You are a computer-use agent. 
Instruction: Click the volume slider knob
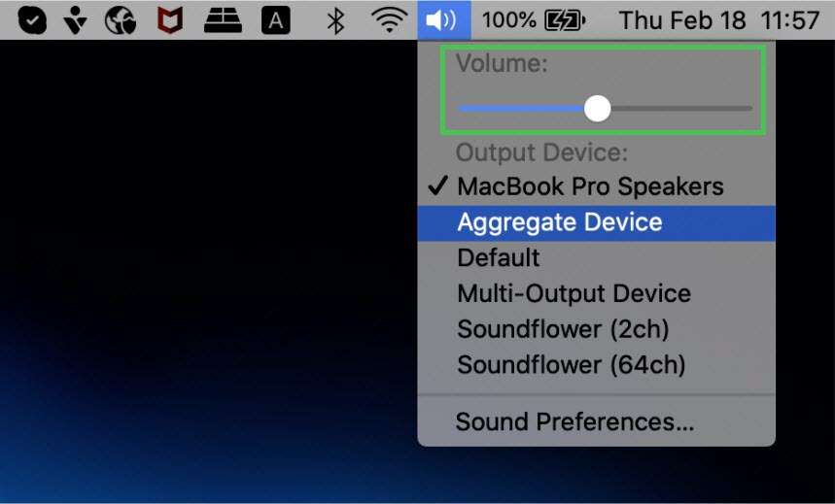coord(598,109)
